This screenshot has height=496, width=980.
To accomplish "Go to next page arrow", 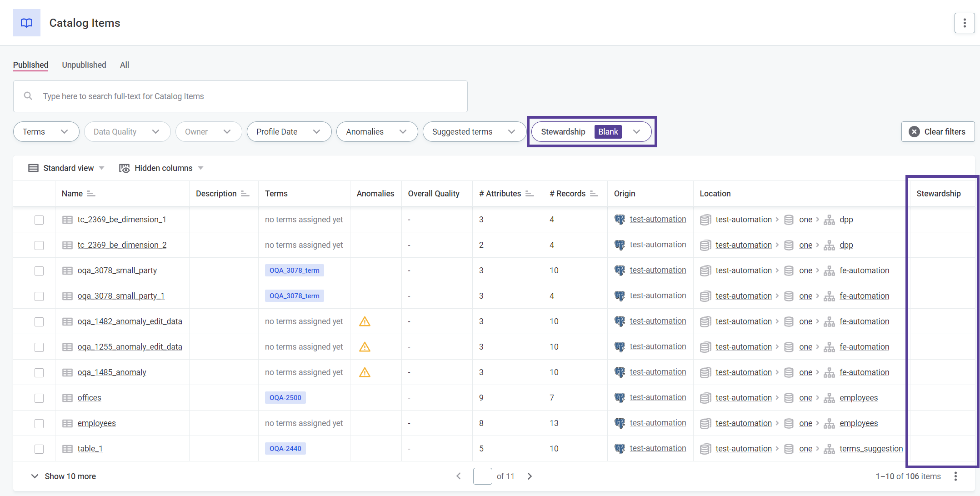I will (x=530, y=476).
